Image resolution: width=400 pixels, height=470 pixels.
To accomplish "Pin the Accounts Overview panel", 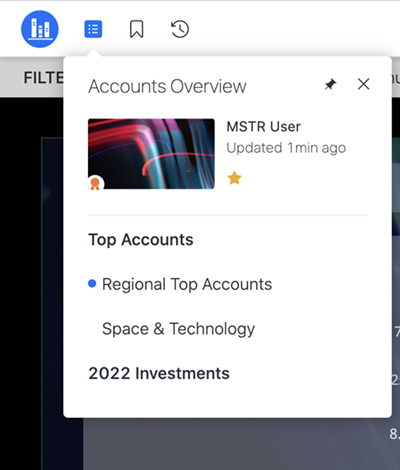I will 330,84.
